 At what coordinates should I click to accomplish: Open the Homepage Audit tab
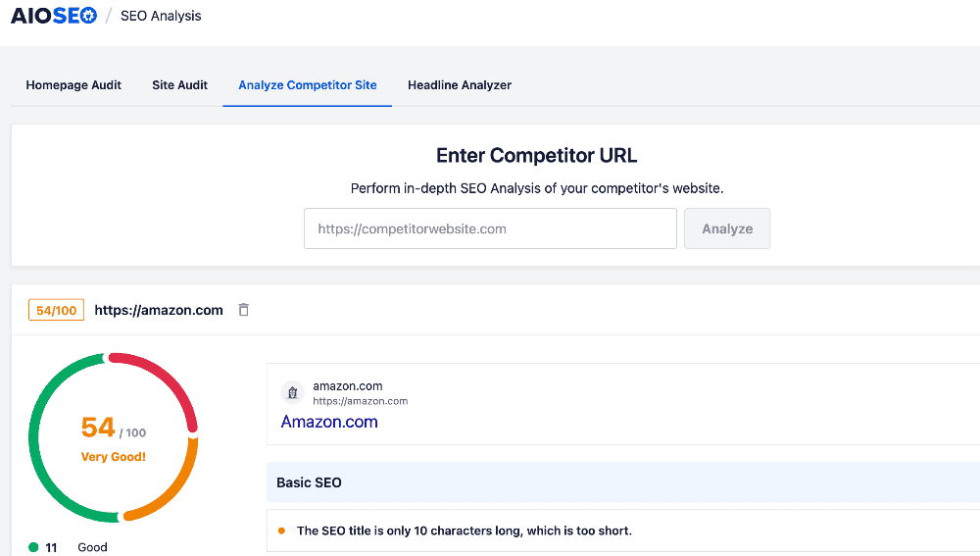pos(73,85)
